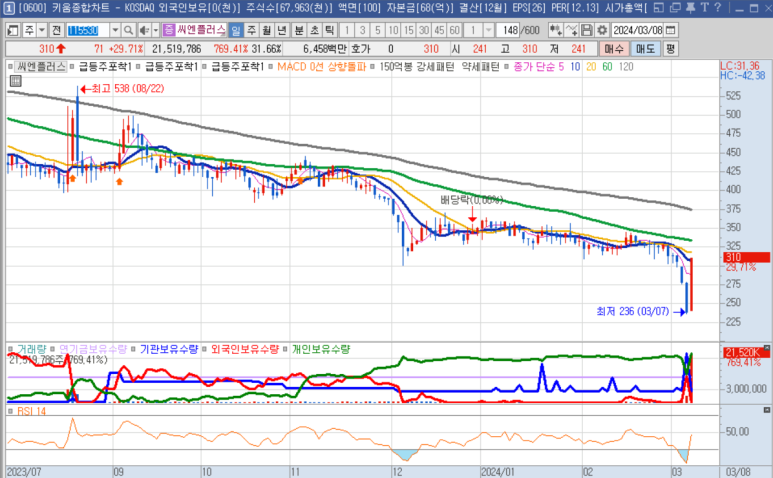Click the 평 button next to 매도

pos(670,48)
